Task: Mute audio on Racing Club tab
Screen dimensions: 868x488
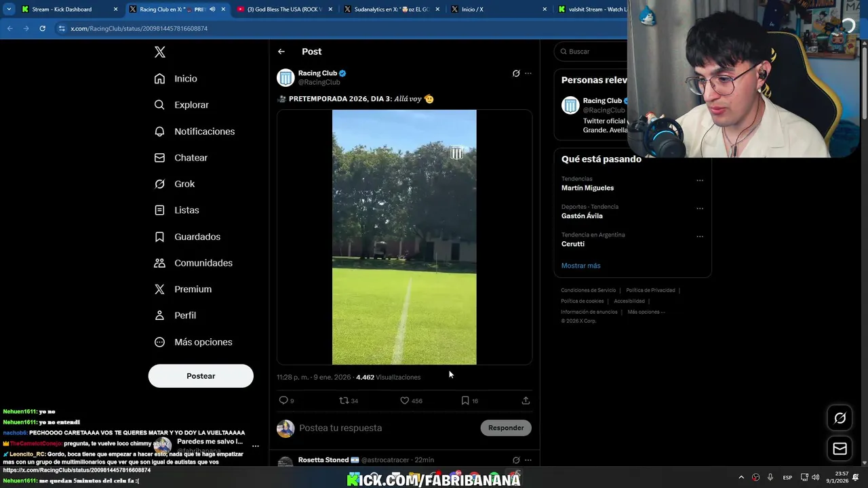Action: pyautogui.click(x=212, y=9)
